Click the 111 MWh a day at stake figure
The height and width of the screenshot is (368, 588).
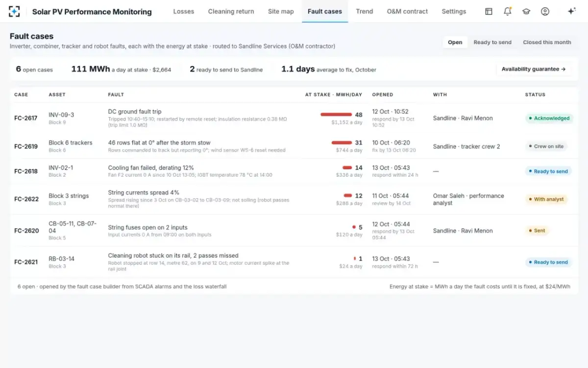click(x=121, y=69)
